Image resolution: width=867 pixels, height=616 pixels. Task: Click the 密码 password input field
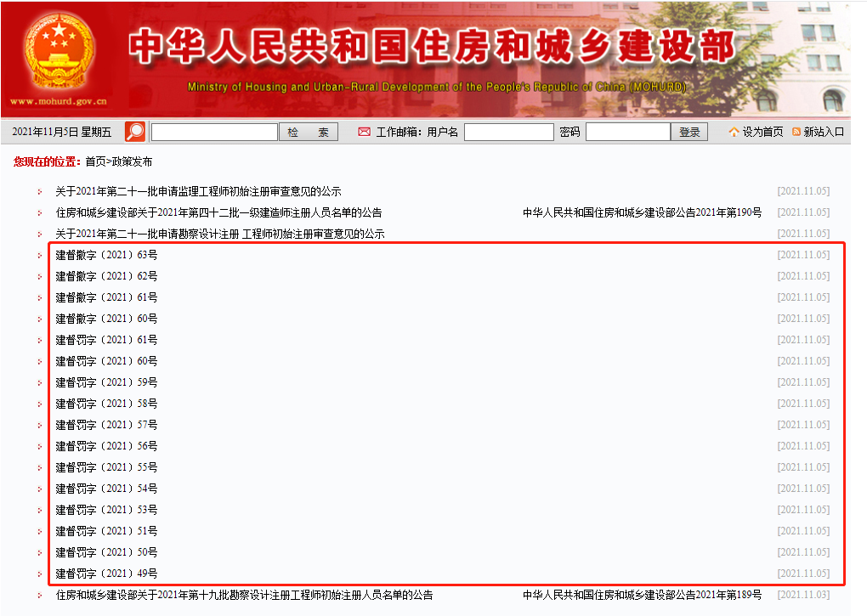627,132
